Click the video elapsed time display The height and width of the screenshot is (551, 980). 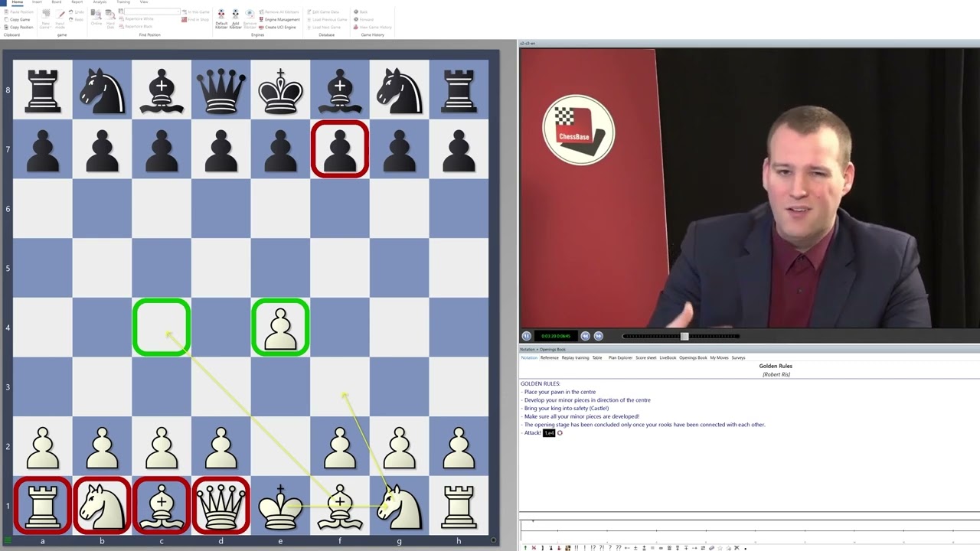pyautogui.click(x=556, y=336)
